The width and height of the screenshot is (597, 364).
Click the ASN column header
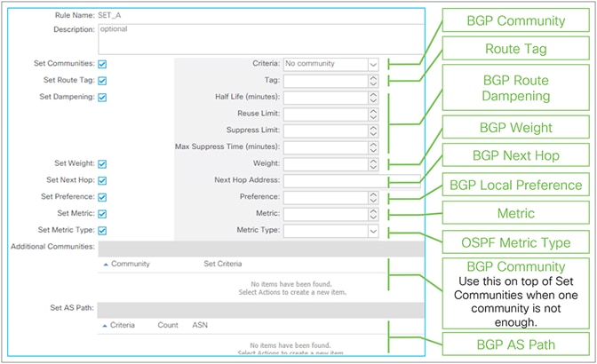coord(200,326)
